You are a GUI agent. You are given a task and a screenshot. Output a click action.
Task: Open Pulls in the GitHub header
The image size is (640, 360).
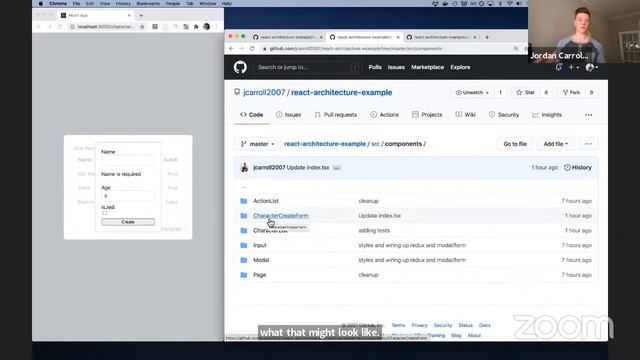point(375,67)
